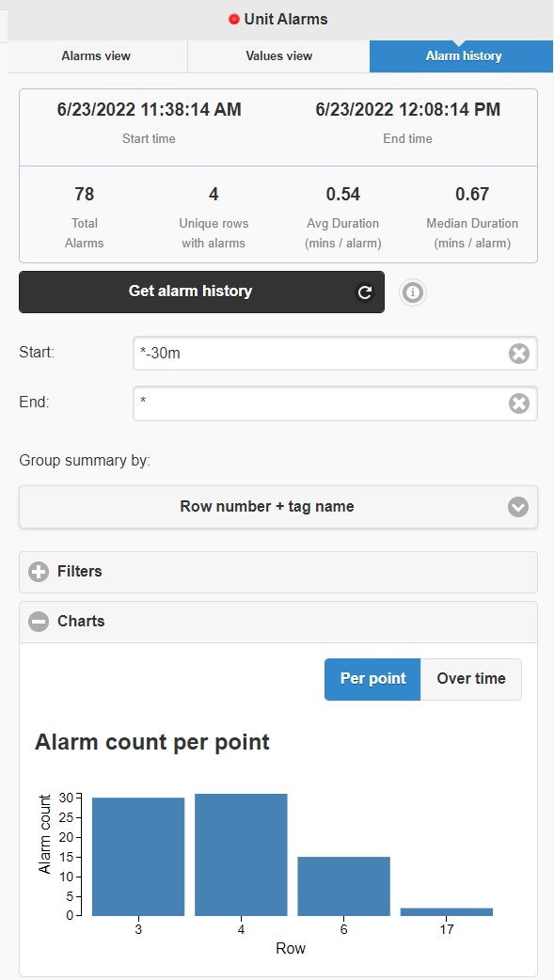
Task: Clear the End field with its X icon
Action: pos(519,403)
